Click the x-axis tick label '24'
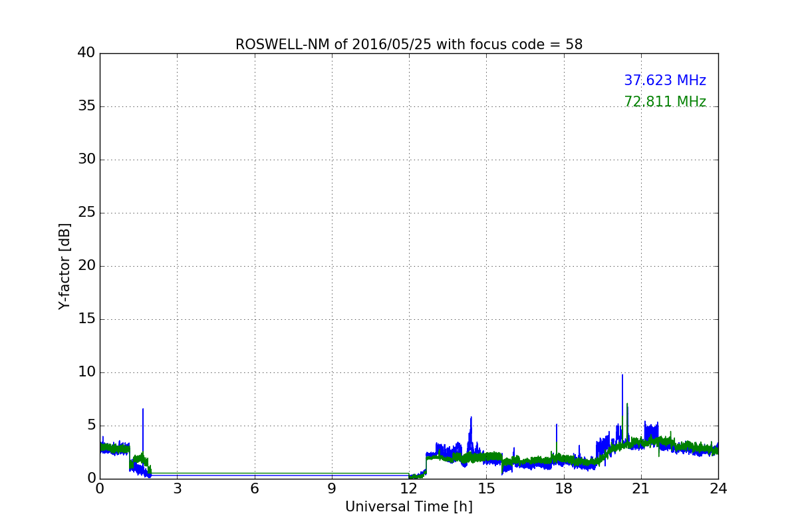This screenshot has height=532, width=798. coord(718,489)
